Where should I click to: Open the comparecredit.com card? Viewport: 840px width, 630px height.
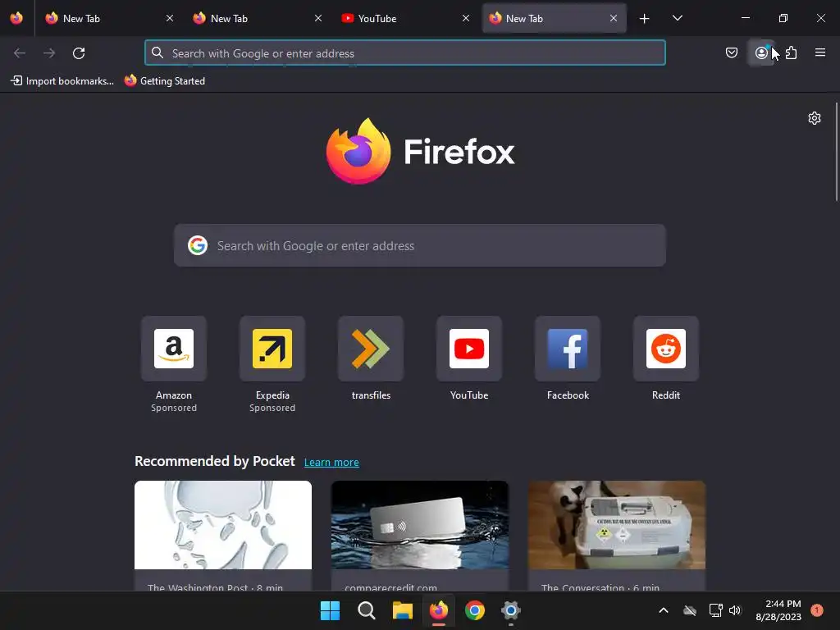click(x=420, y=536)
